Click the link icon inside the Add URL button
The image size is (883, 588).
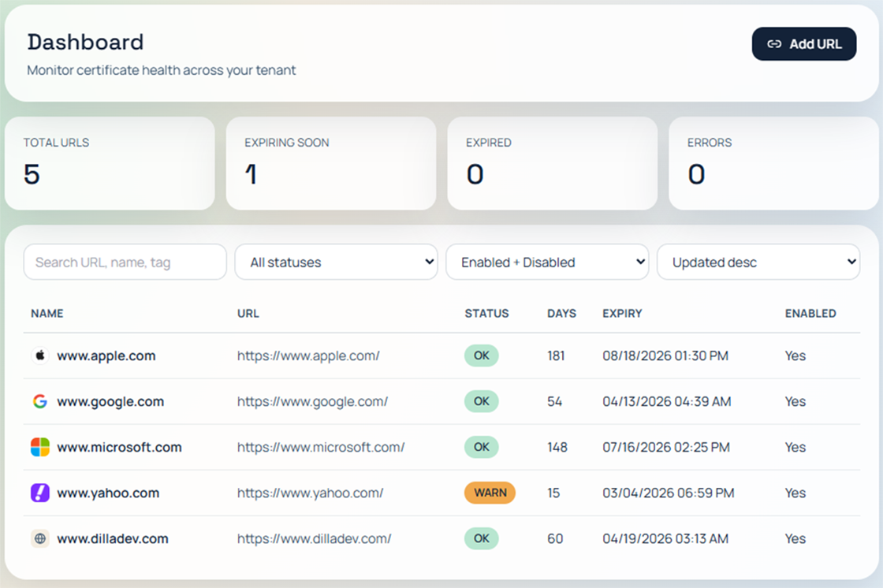pyautogui.click(x=773, y=44)
